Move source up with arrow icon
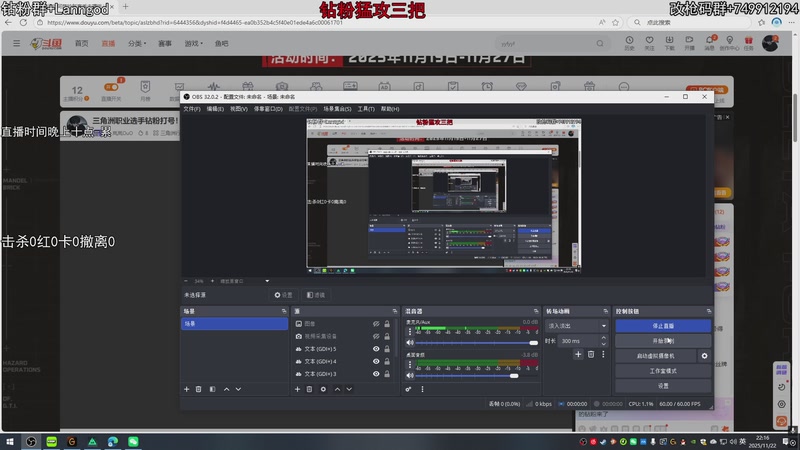 point(337,389)
